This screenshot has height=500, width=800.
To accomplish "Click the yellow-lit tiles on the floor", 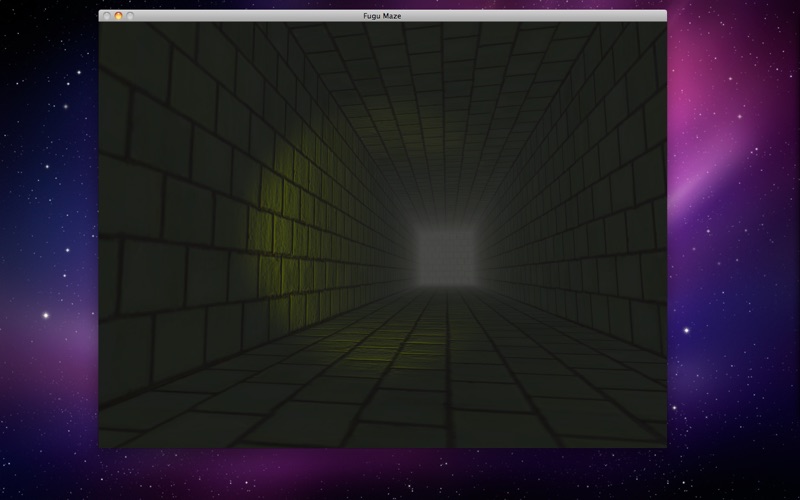I will click(393, 347).
